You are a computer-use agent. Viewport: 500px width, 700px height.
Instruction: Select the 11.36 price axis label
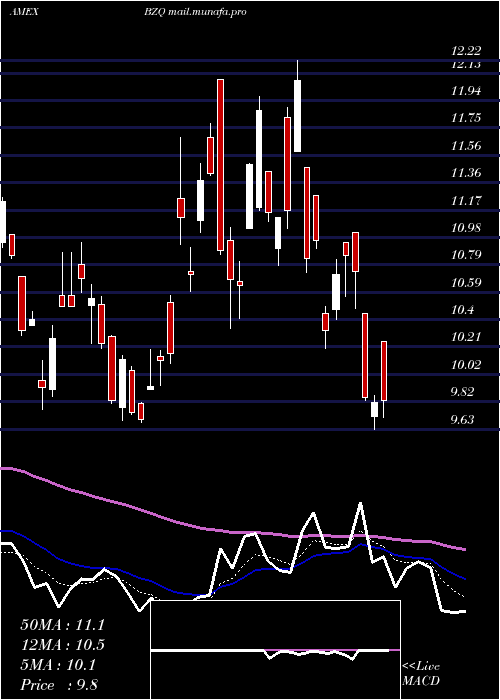pos(466,173)
